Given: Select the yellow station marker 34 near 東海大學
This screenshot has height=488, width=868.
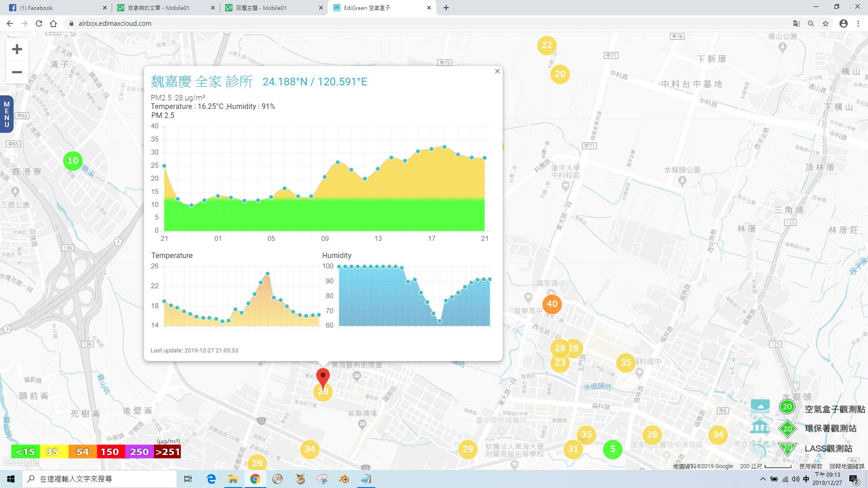Looking at the screenshot, I should point(310,449).
